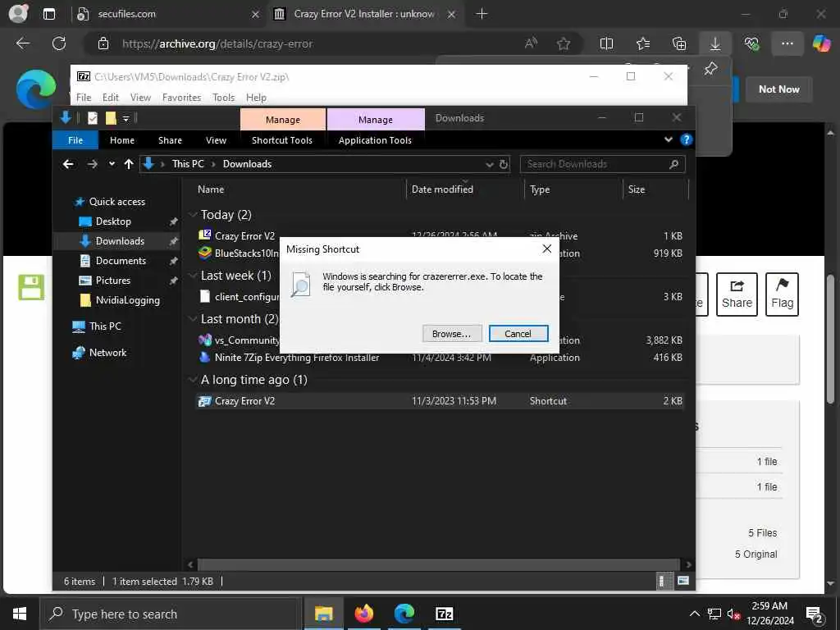
Task: Select the Shortcut Tools tab
Action: (x=282, y=139)
